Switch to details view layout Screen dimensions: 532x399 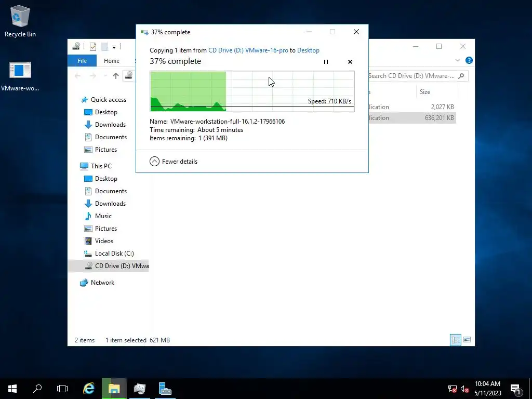(x=456, y=340)
